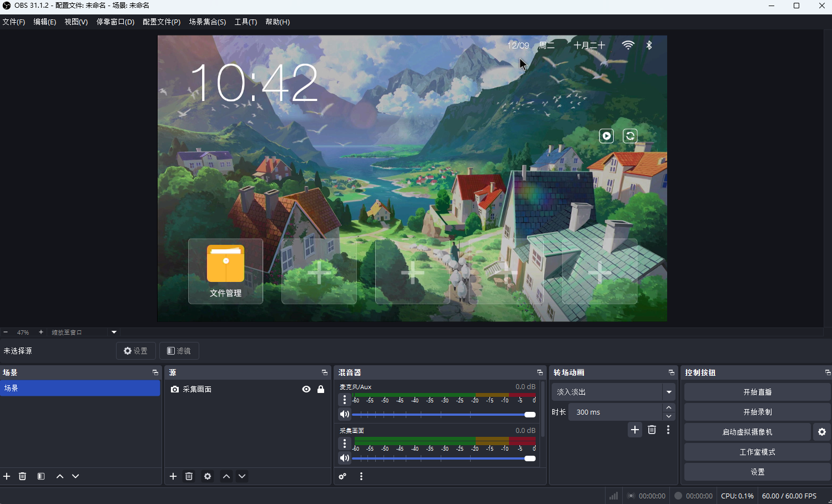The width and height of the screenshot is (832, 504).
Task: Open scene grid mode icon in 场景 panel
Action: click(41, 476)
